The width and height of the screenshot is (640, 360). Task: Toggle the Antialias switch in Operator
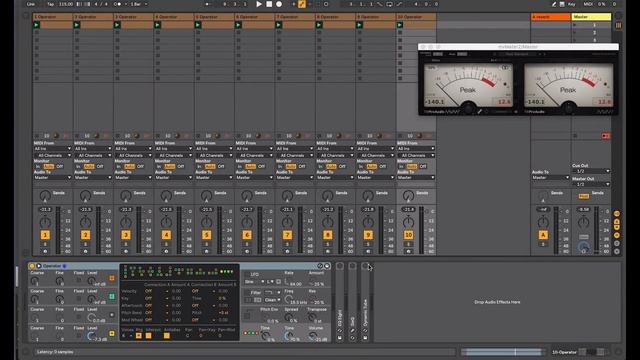(167, 336)
